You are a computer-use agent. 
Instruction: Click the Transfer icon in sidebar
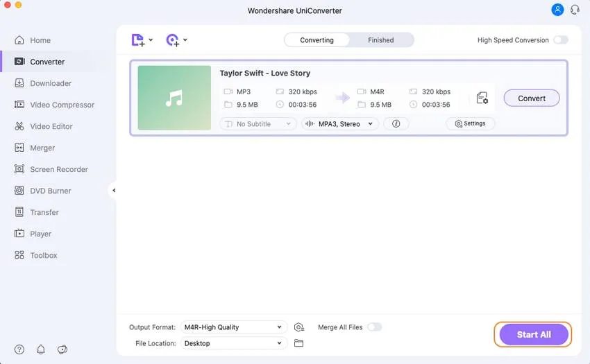19,212
